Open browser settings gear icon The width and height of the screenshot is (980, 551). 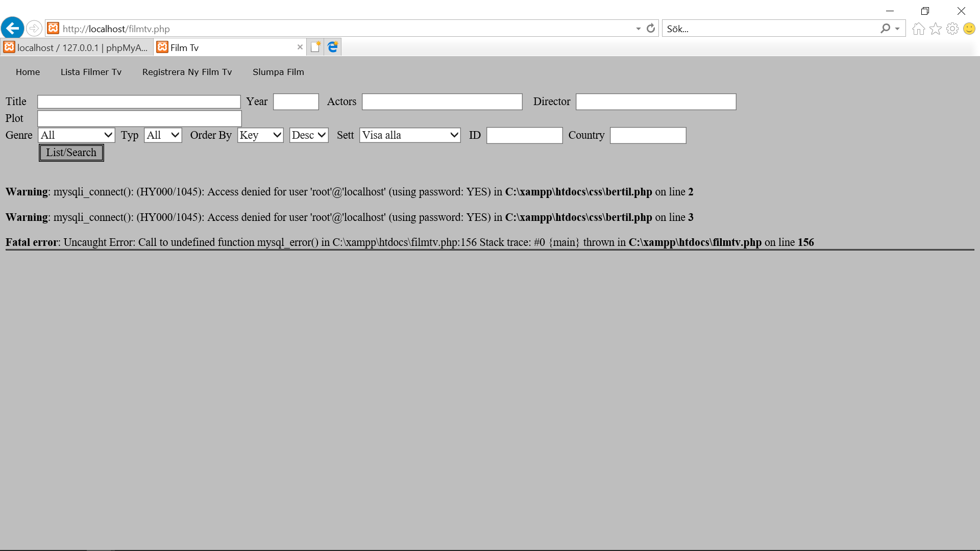[952, 29]
